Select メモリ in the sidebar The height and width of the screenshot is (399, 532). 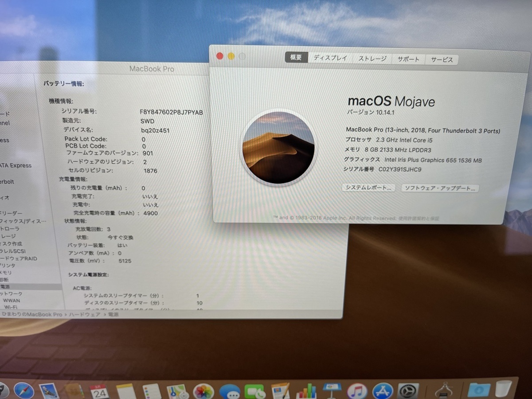coord(6,273)
